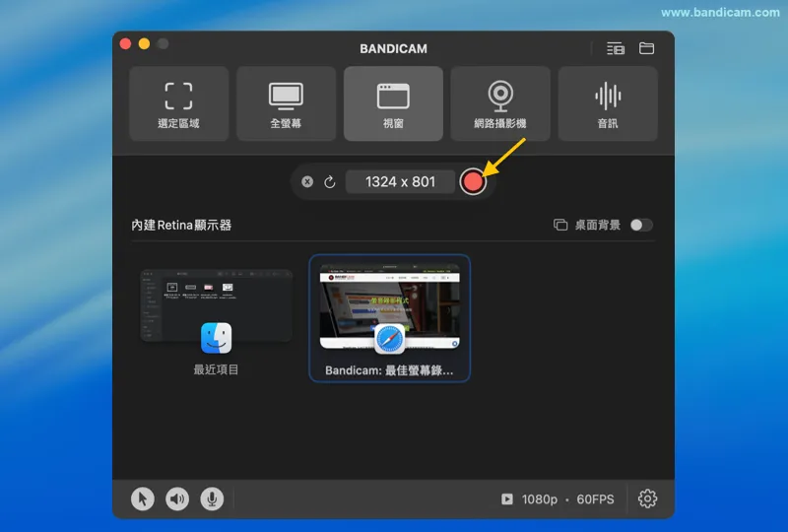Image resolution: width=788 pixels, height=532 pixels.
Task: Choose the 視窗 window capture mode
Action: point(393,104)
